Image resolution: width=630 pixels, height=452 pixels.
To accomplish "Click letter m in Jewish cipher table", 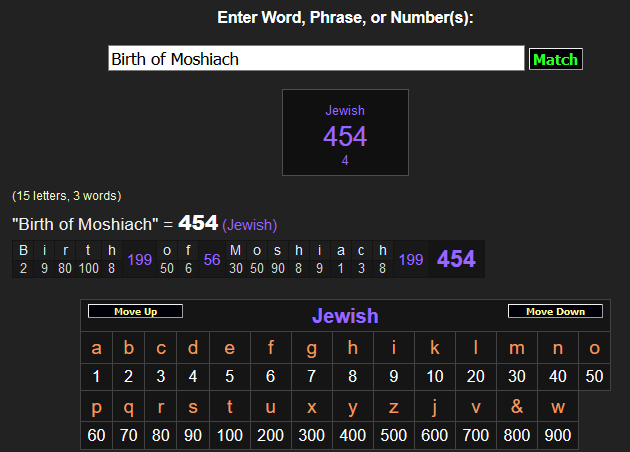I will tap(517, 348).
